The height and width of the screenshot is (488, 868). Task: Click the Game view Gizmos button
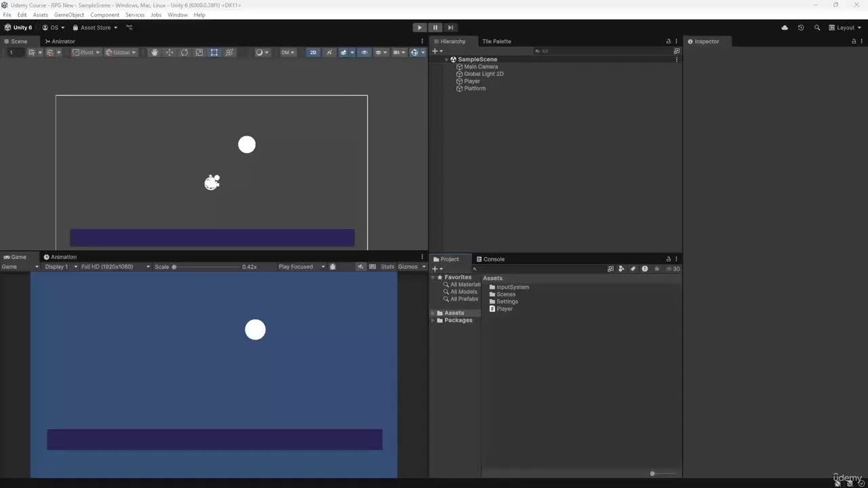click(x=408, y=267)
